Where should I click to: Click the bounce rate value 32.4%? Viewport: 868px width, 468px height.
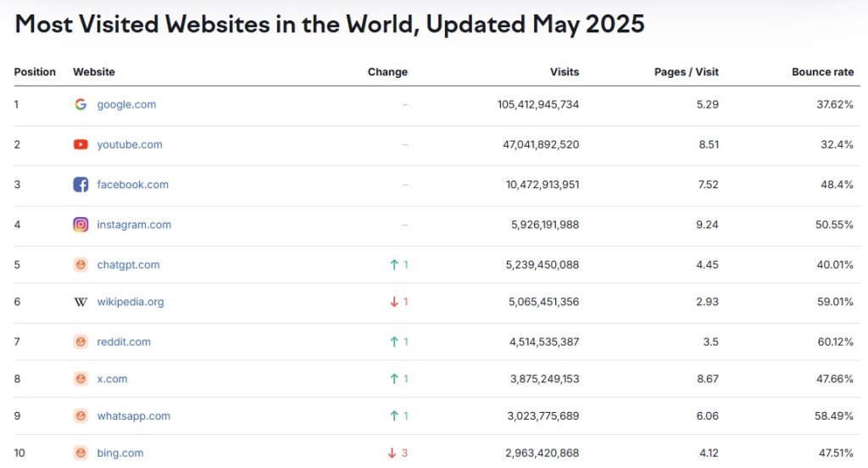coord(837,144)
